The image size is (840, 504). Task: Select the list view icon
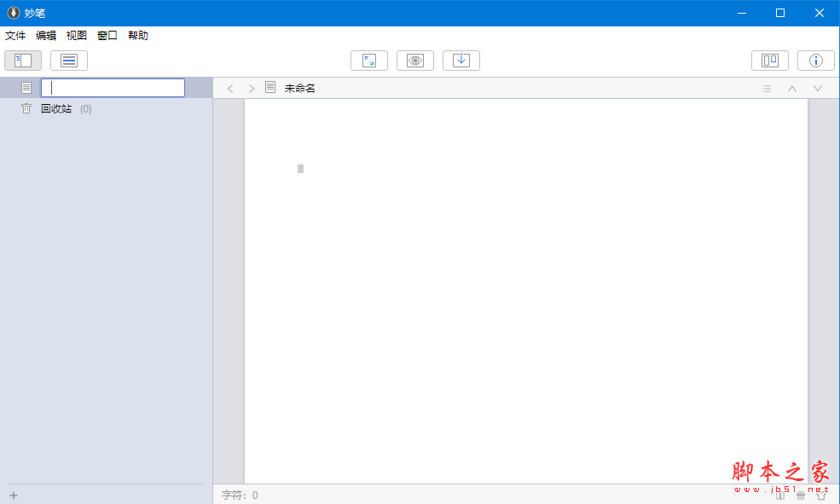pyautogui.click(x=68, y=60)
